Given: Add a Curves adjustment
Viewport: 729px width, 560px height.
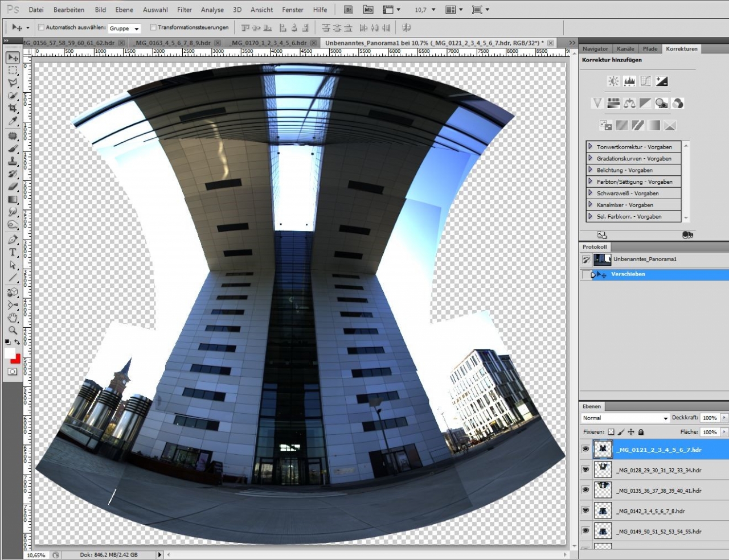Looking at the screenshot, I should point(645,81).
